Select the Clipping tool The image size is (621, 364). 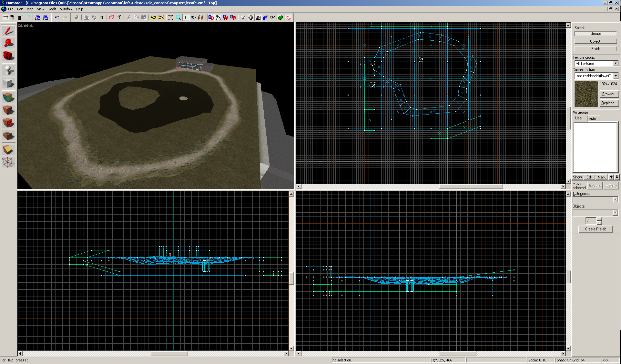coord(8,150)
